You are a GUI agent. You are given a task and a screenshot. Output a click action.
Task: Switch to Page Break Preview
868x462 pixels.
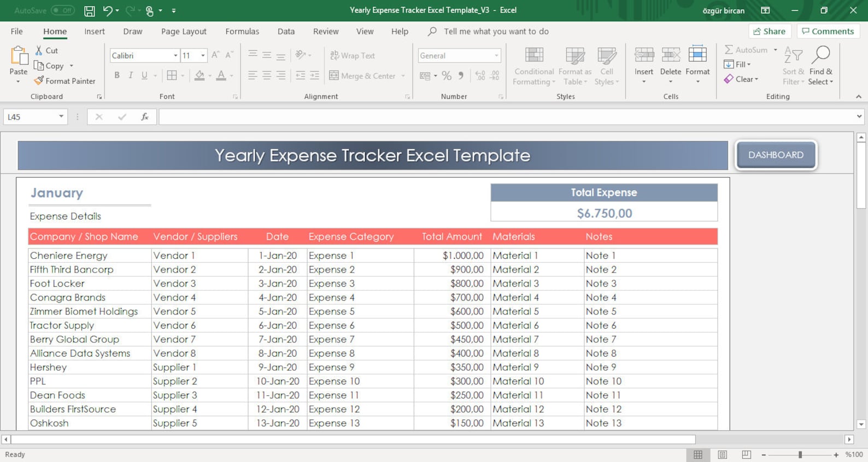click(x=746, y=454)
